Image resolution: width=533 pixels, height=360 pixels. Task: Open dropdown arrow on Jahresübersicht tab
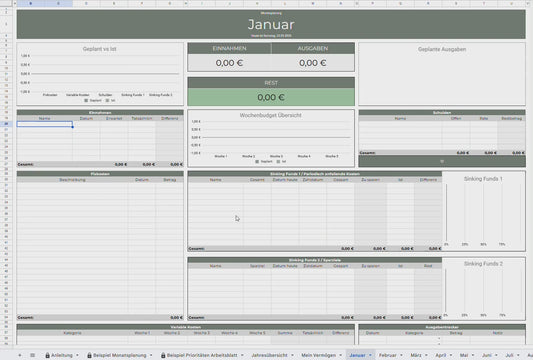coord(292,355)
